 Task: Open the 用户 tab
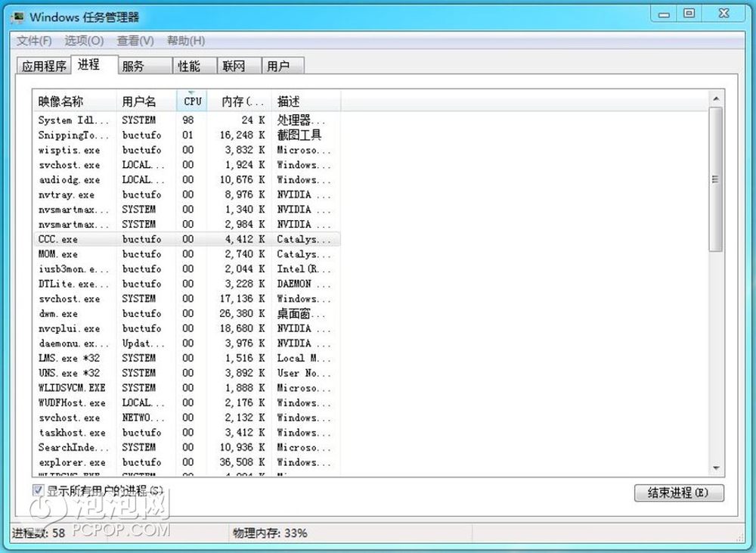point(283,66)
